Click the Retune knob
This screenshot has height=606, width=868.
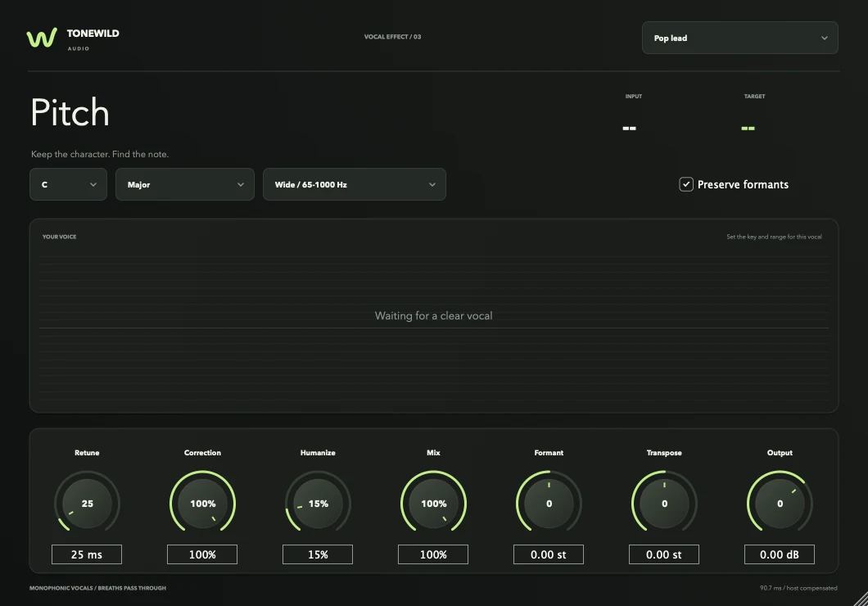(87, 503)
